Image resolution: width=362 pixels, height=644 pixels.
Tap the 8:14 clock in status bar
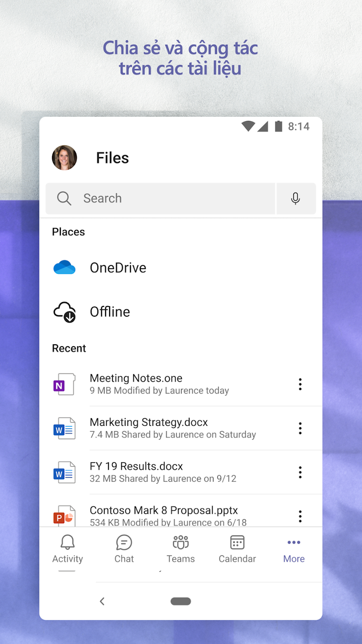point(299,127)
